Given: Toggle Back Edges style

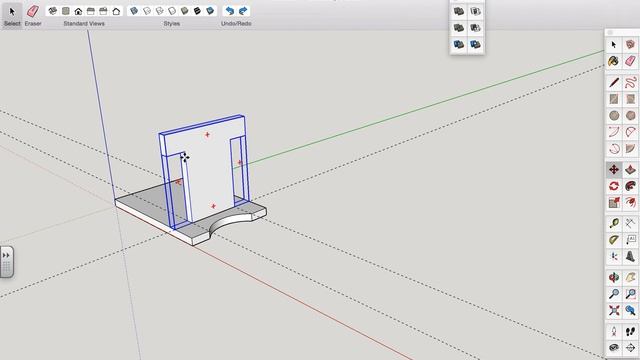Looking at the screenshot, I should 147,11.
